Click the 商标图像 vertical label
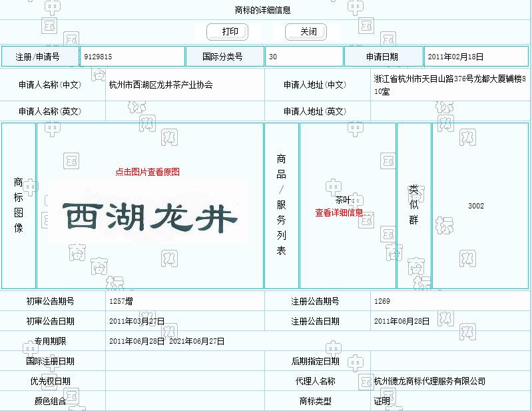The width and height of the screenshot is (532, 411). tap(19, 205)
